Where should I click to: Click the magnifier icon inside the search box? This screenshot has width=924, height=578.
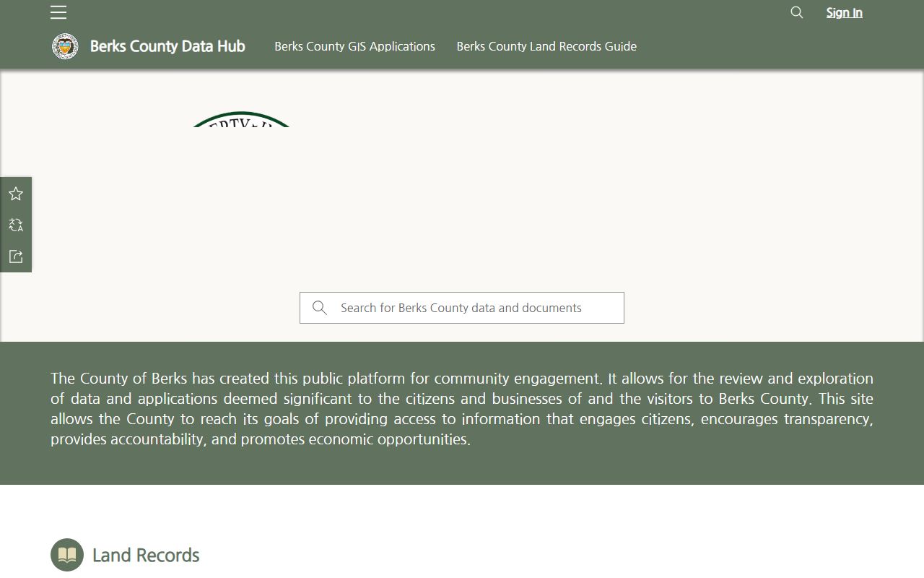click(320, 308)
